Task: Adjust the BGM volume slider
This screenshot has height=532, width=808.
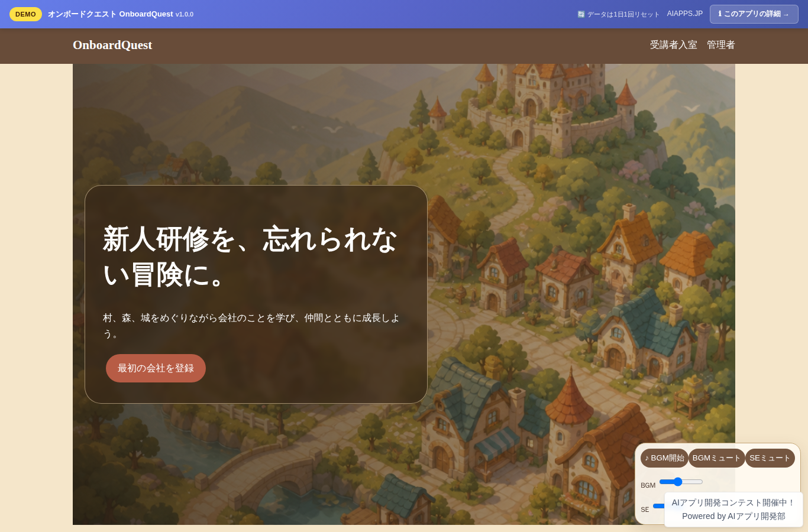Action: [x=681, y=482]
